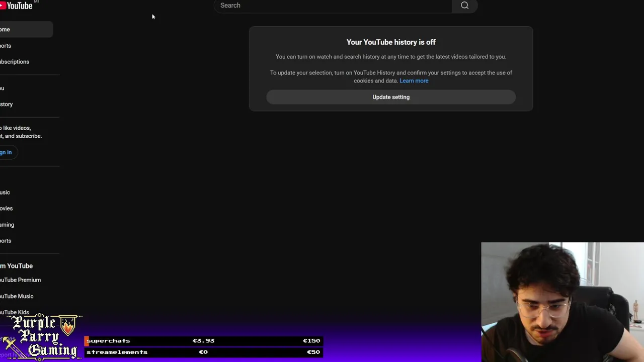The height and width of the screenshot is (362, 644).
Task: Click the streamelements €0 amount
Action: tap(203, 352)
